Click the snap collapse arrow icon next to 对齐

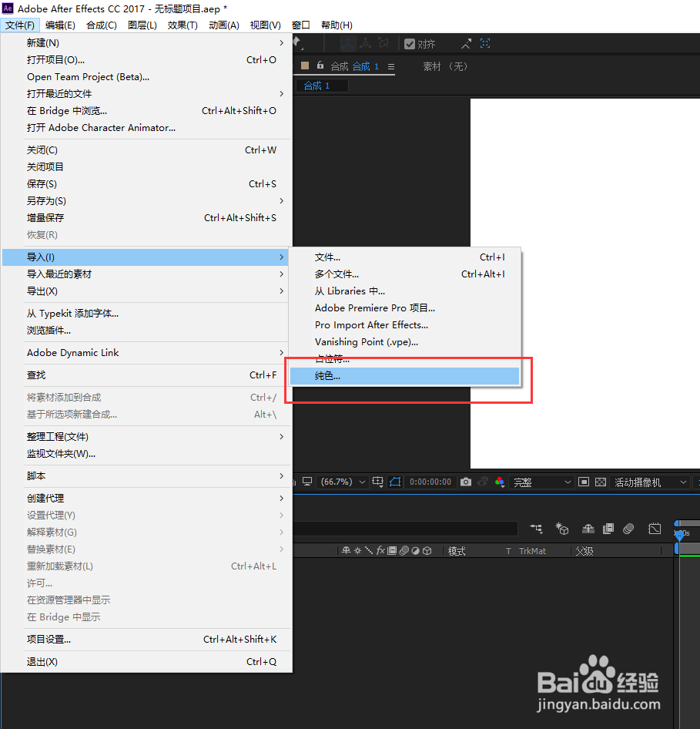(466, 44)
